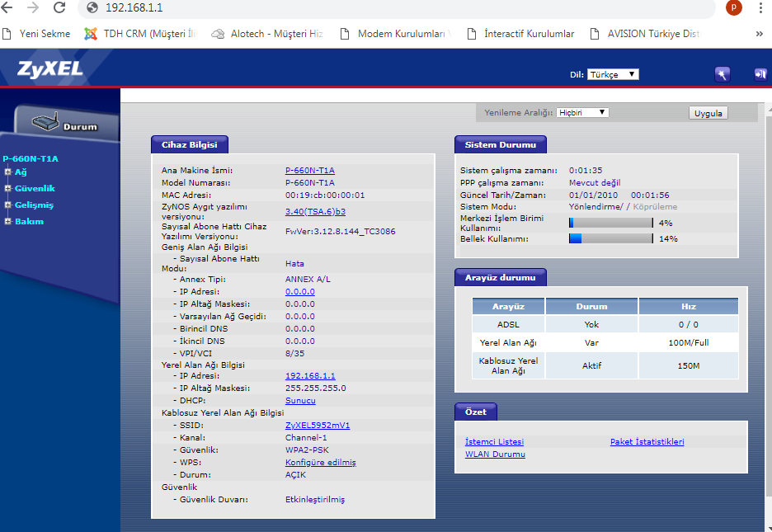The width and height of the screenshot is (772, 532).
Task: Click the logout icon in header
Action: (760, 74)
